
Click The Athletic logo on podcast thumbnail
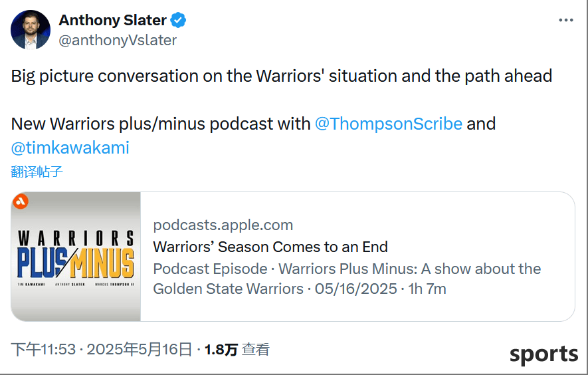(21, 201)
